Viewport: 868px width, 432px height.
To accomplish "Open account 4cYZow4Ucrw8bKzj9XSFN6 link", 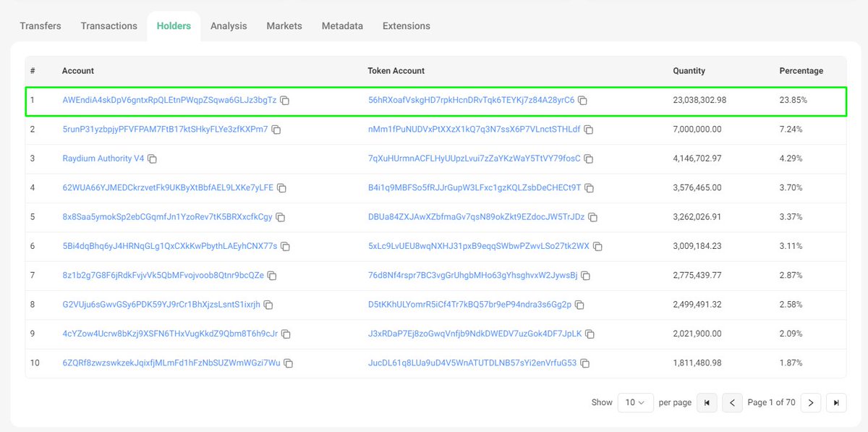I will click(170, 334).
